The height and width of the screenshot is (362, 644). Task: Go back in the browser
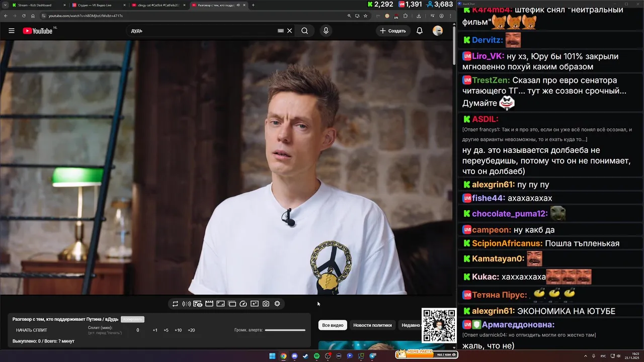(5, 16)
